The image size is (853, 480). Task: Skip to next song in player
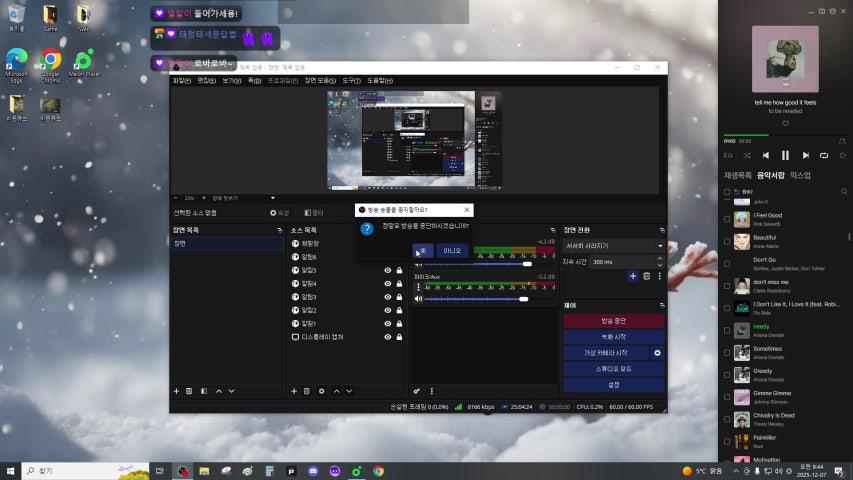pos(804,156)
